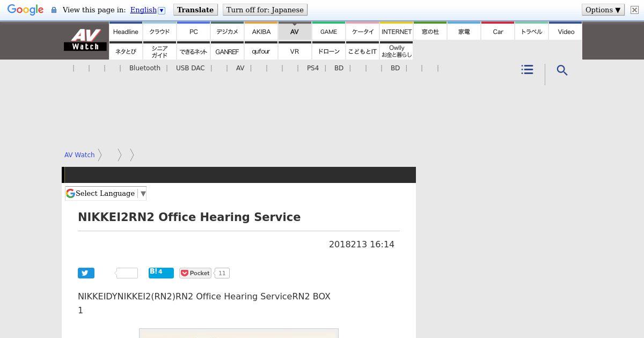644x338 pixels.
Task: Open the こどもとIT tab
Action: (362, 52)
